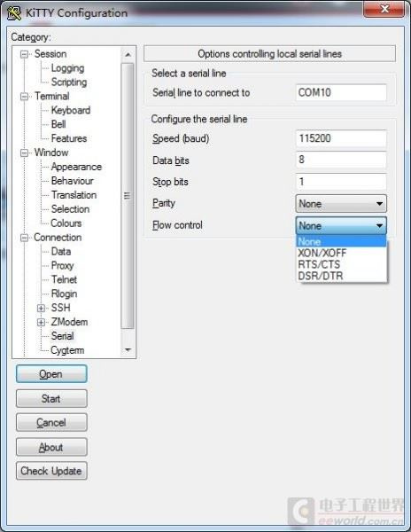Collapse the Session tree node
This screenshot has width=411, height=532.
tap(24, 54)
